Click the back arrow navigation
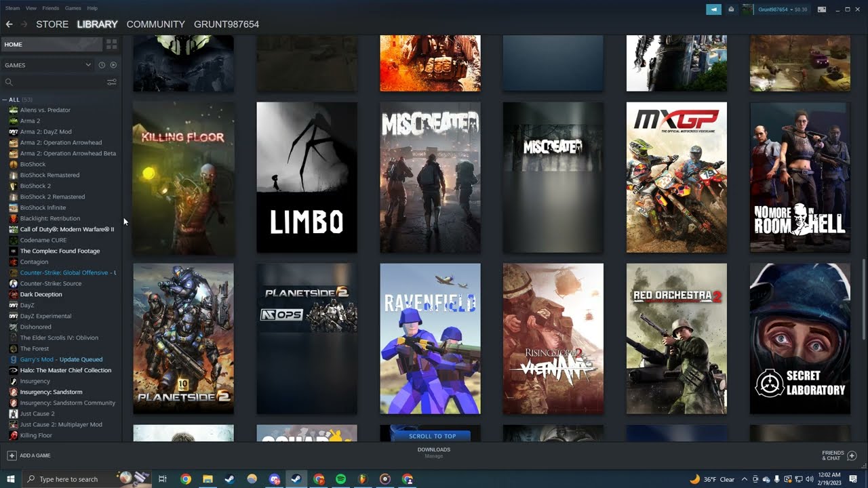868x488 pixels. 9,24
